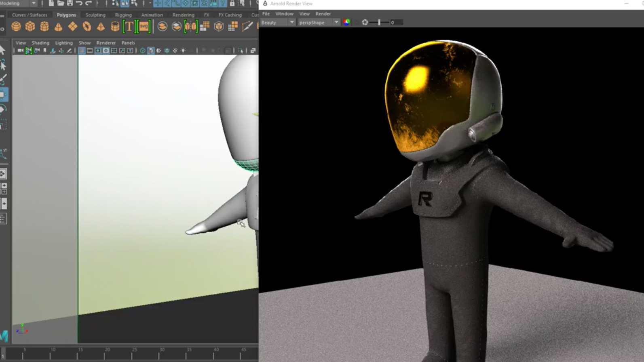Toggle the viewport resolution gate
This screenshot has width=644, height=362.
tap(98, 51)
